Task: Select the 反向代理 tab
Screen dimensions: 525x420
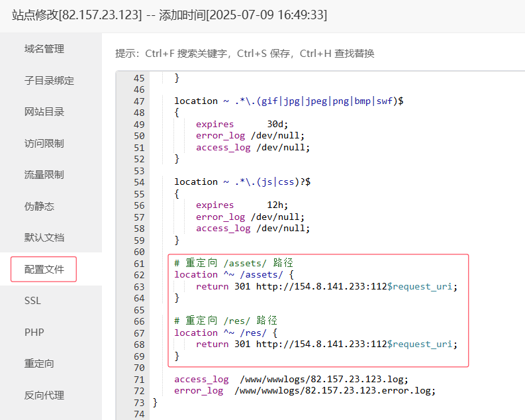Action: 44,395
